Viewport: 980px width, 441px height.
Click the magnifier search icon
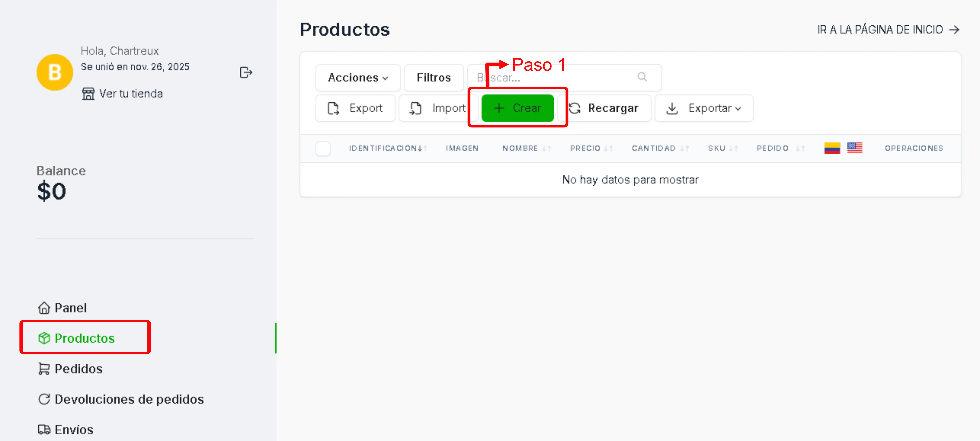(x=642, y=77)
